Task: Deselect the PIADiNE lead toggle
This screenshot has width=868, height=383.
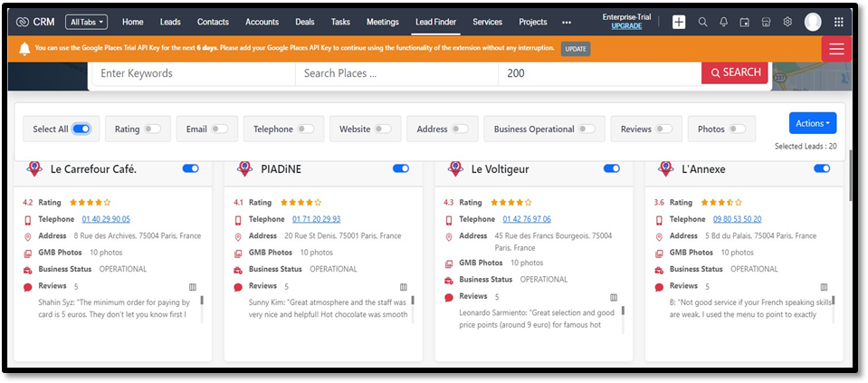Action: coord(401,168)
